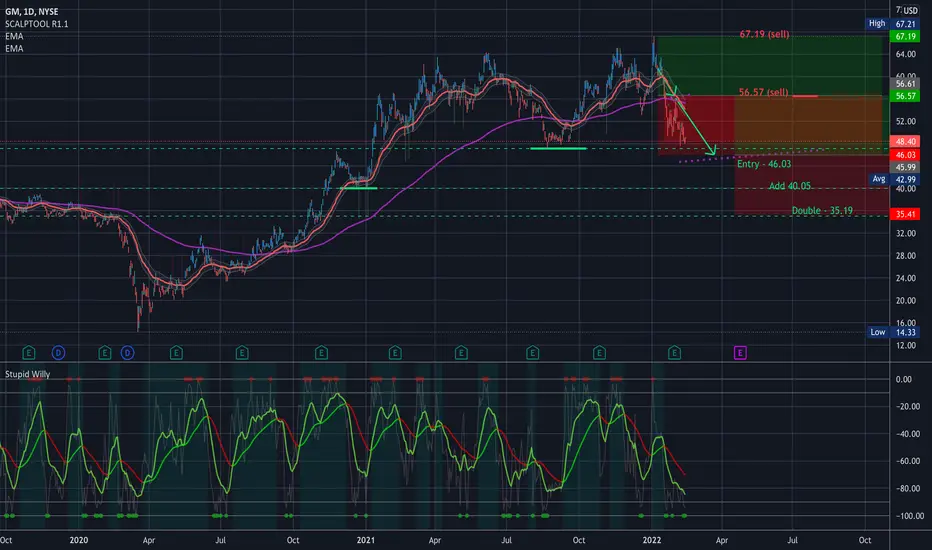The height and width of the screenshot is (550, 932).
Task: Click the gray 45.99 price axis label
Action: 905,167
